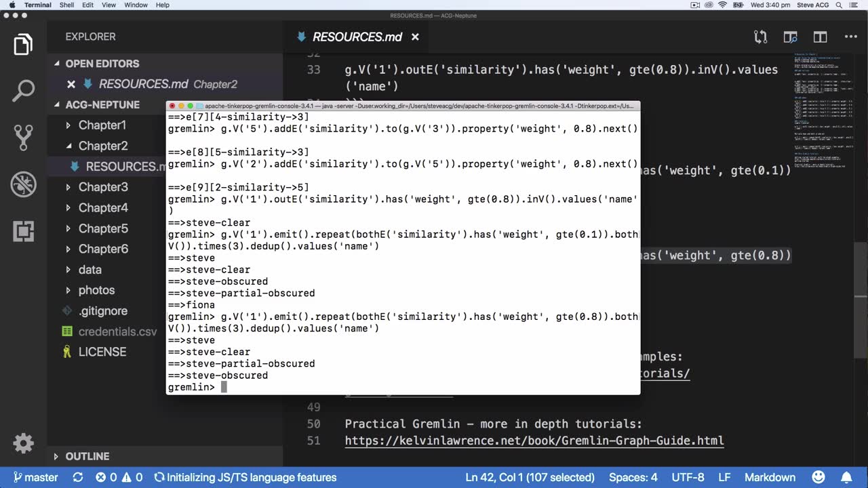This screenshot has height=488, width=868.
Task: Click the Creative Cloud menu bar icon
Action: point(709,5)
